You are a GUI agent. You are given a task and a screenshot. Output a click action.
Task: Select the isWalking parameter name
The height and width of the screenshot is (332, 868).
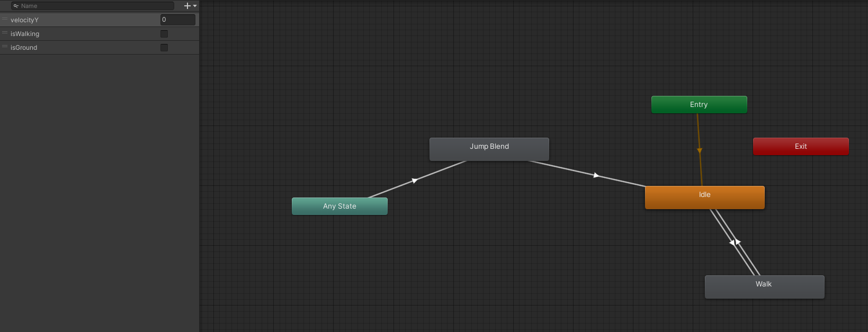(x=25, y=34)
